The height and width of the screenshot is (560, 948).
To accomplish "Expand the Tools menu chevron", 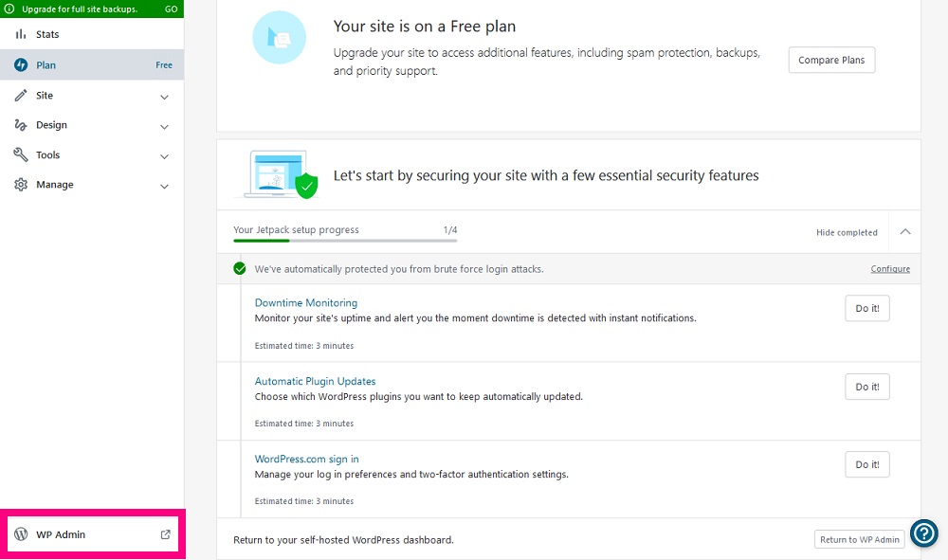I will coord(164,156).
